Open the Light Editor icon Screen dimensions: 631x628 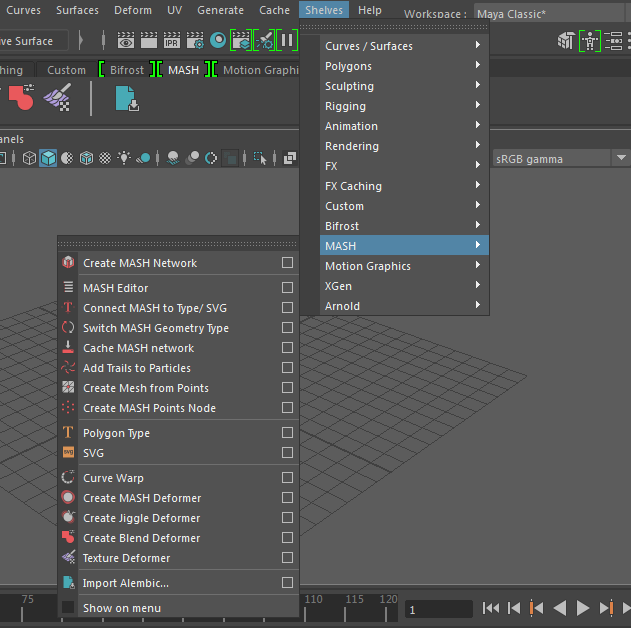(264, 40)
